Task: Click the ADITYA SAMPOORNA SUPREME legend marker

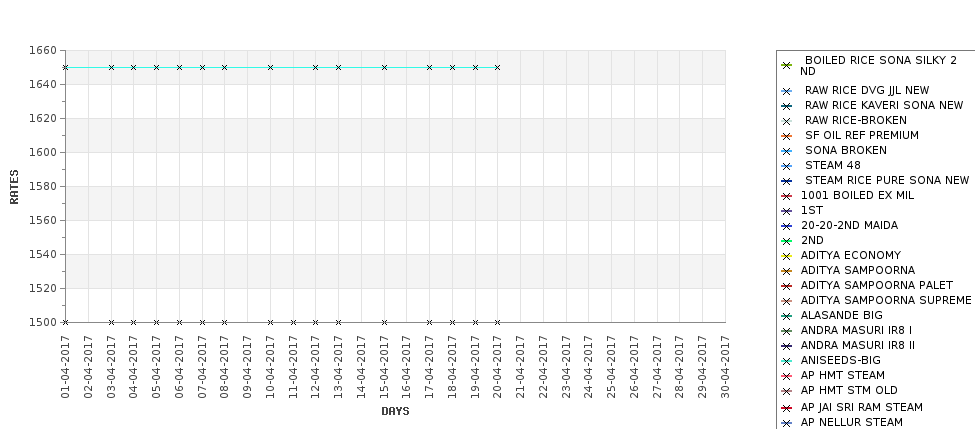Action: 787,301
